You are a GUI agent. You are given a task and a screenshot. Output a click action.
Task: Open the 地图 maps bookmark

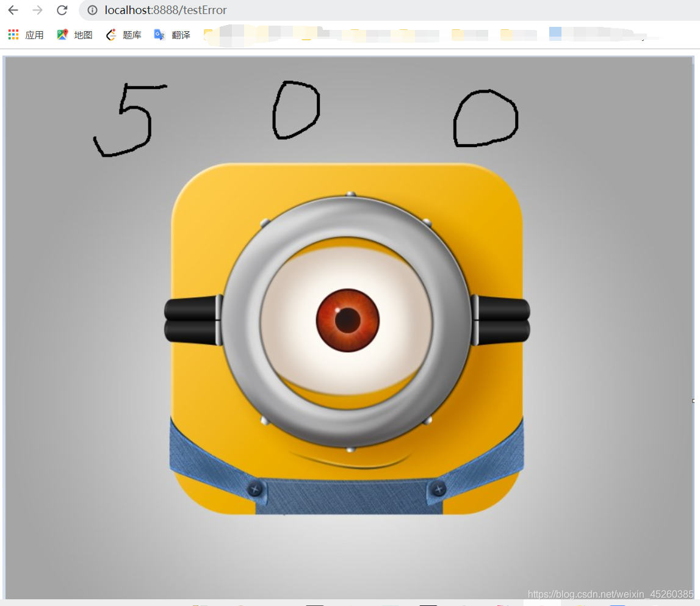pos(74,35)
